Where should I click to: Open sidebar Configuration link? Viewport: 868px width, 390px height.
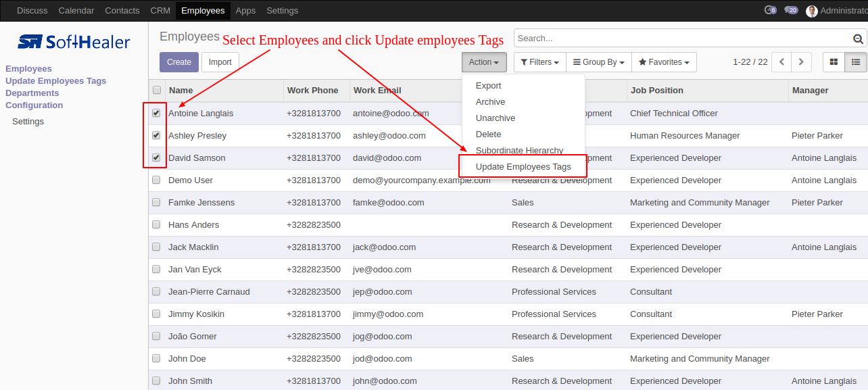click(x=34, y=105)
